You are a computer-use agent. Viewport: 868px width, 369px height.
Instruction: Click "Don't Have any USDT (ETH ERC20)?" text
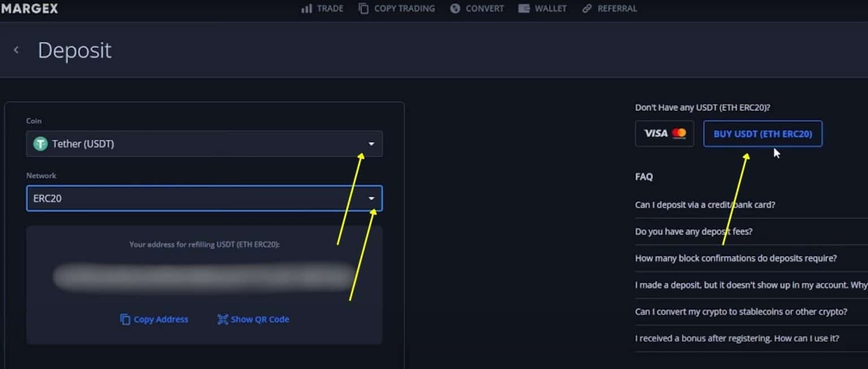click(702, 107)
